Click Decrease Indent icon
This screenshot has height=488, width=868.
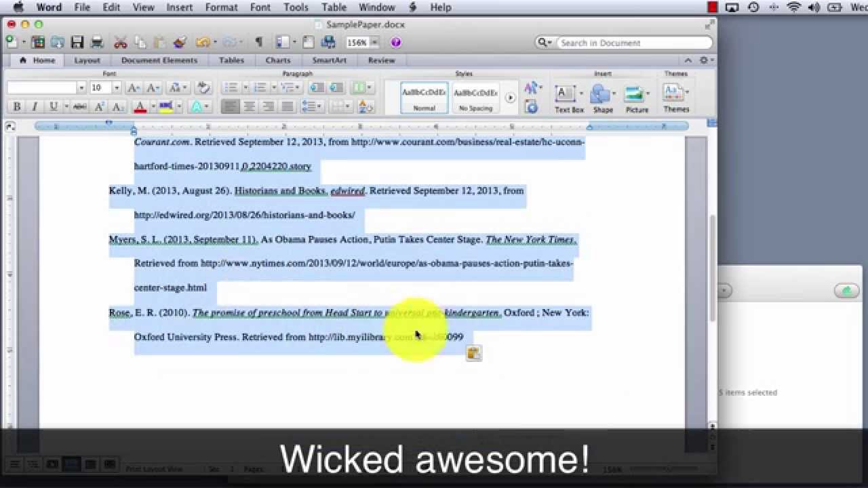coord(316,87)
